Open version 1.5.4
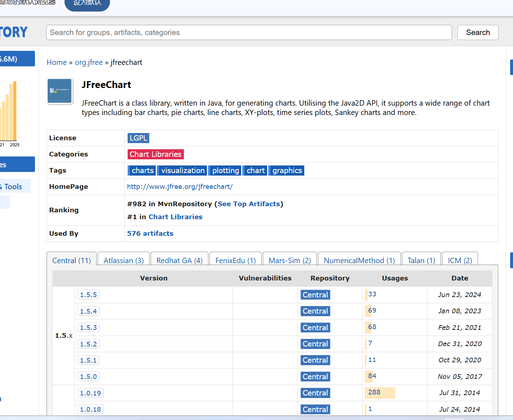This screenshot has height=420, width=513. click(88, 311)
